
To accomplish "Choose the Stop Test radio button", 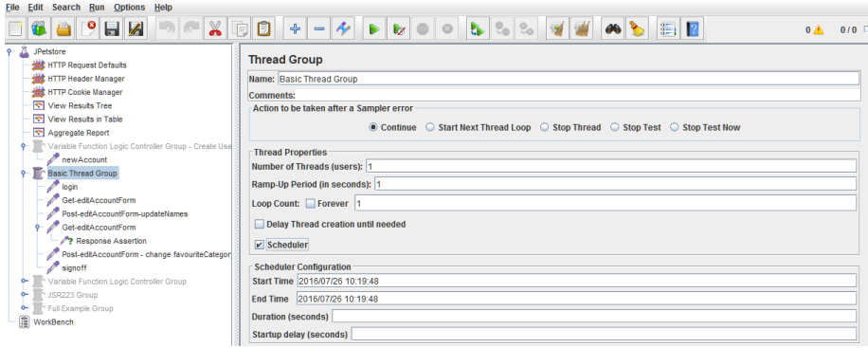I will (x=614, y=127).
